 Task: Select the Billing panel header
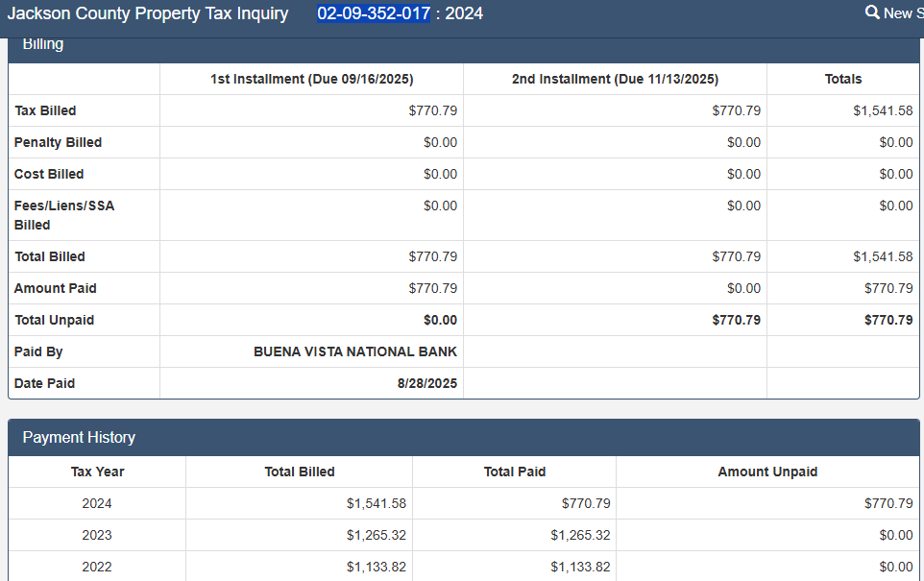pyautogui.click(x=43, y=44)
